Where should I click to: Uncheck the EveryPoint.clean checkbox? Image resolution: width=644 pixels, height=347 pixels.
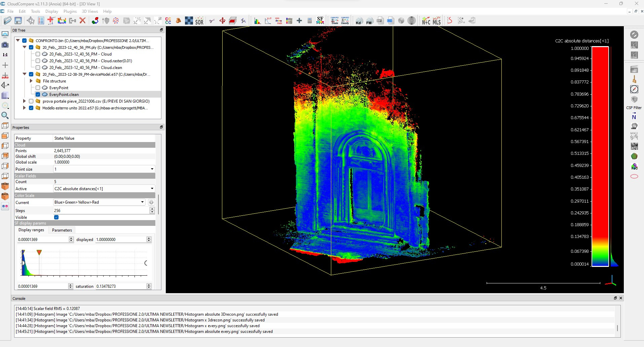point(38,94)
